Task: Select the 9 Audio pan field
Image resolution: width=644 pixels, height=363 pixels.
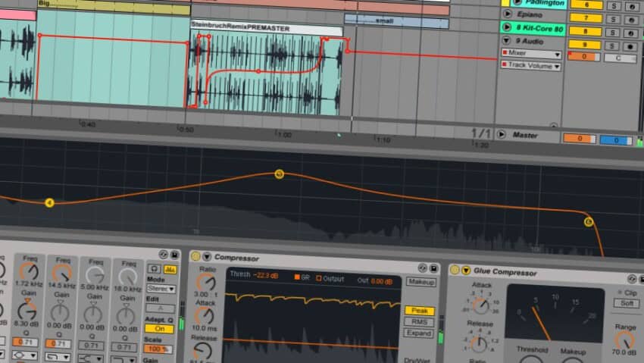Action: point(620,58)
